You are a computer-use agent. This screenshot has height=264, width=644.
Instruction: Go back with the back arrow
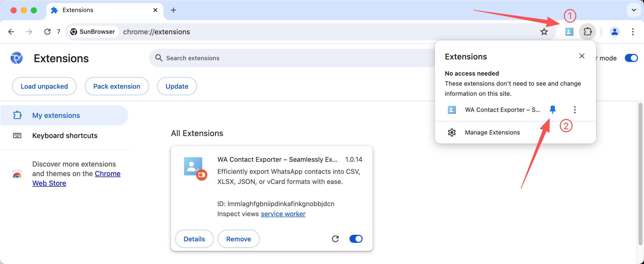click(x=11, y=32)
